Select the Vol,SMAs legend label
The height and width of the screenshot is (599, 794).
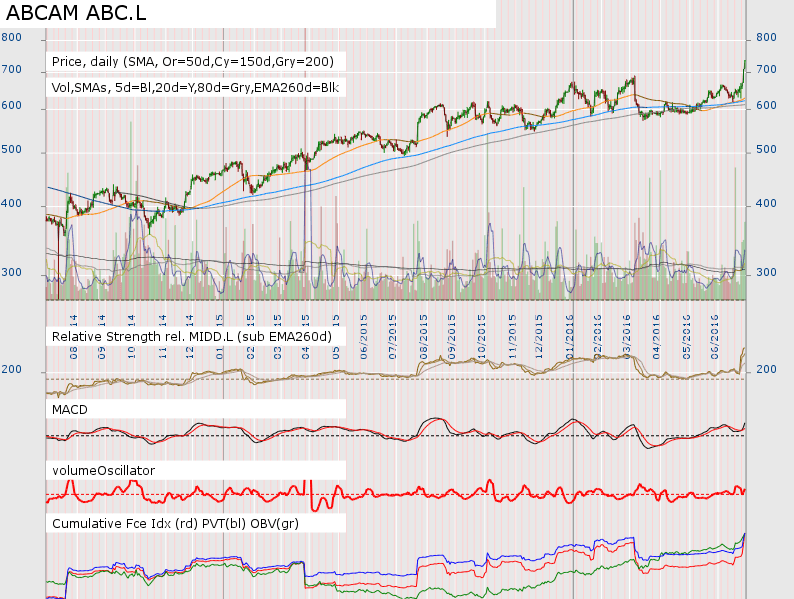195,88
